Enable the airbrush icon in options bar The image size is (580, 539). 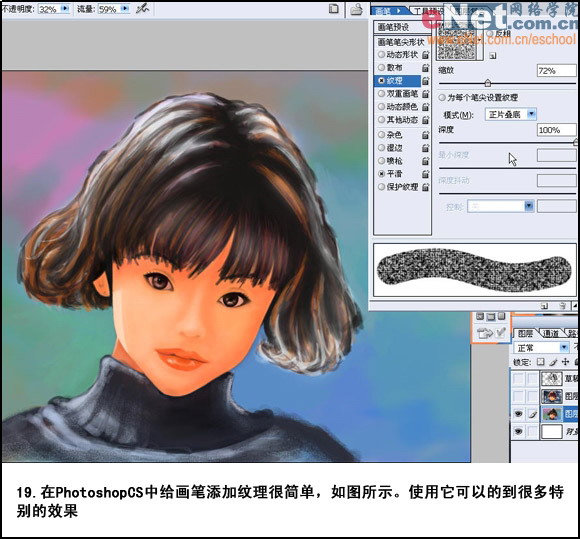click(142, 8)
